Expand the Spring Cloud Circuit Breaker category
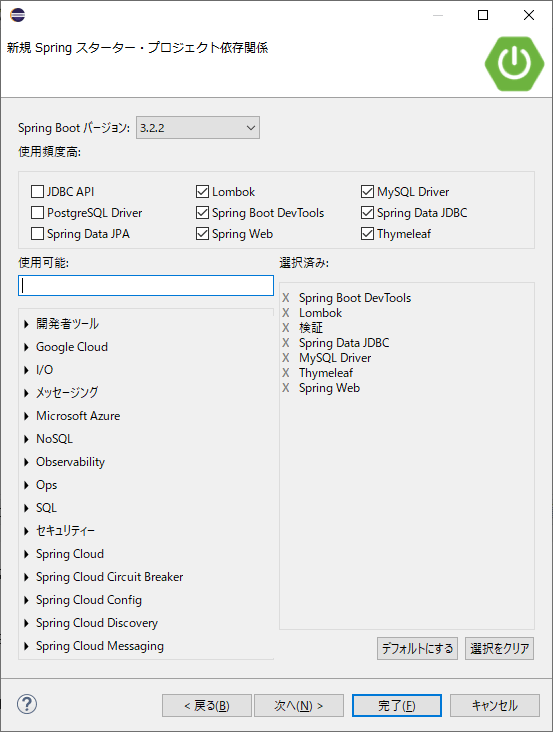This screenshot has height=732, width=553. pos(27,577)
